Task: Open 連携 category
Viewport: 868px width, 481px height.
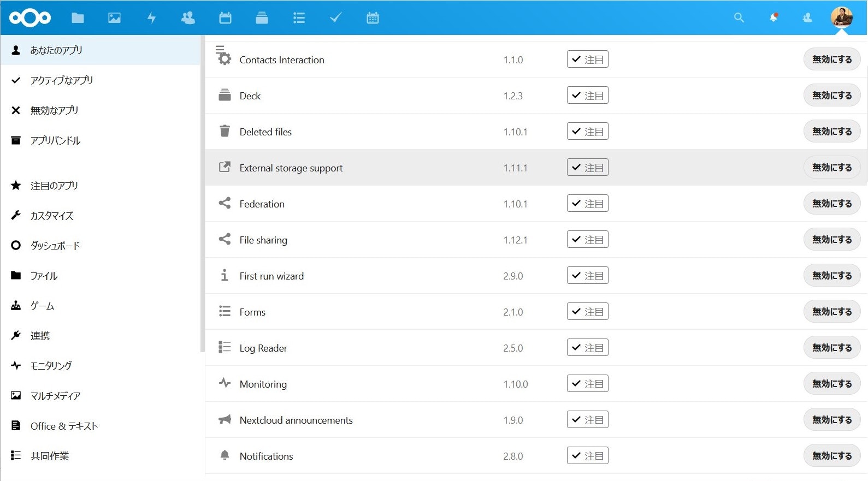Action: (101, 336)
